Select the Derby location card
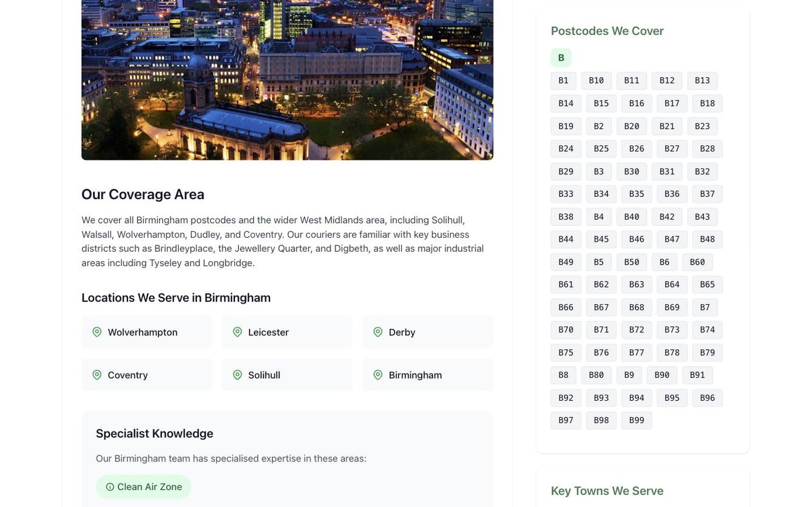 click(x=428, y=332)
